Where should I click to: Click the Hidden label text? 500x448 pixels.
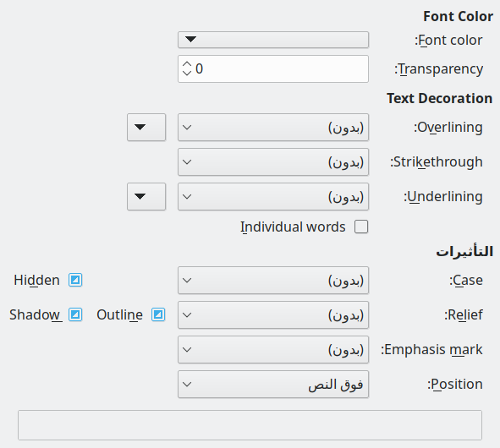click(36, 281)
